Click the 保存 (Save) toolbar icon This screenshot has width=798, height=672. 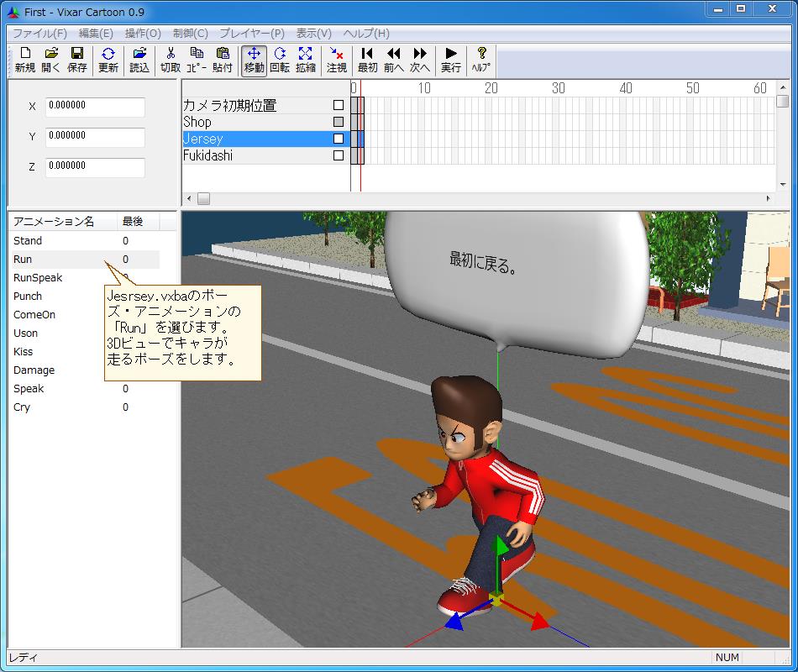(77, 60)
